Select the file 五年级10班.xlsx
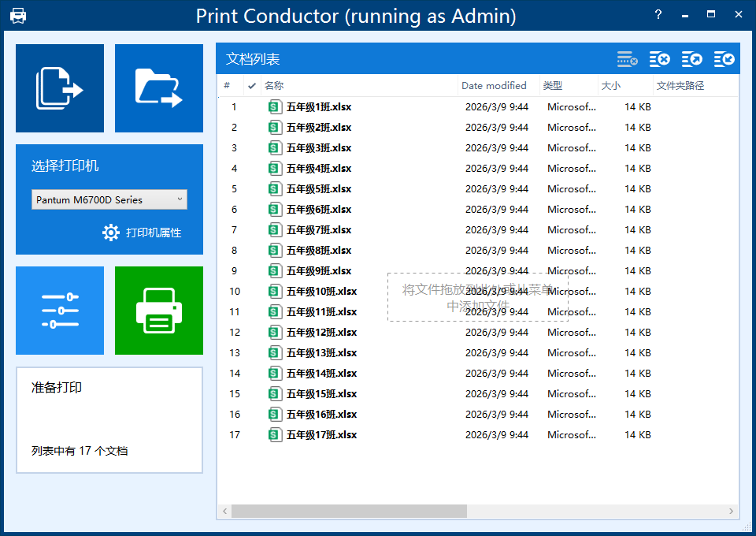Screen dimensions: 756x536 pyautogui.click(x=321, y=292)
